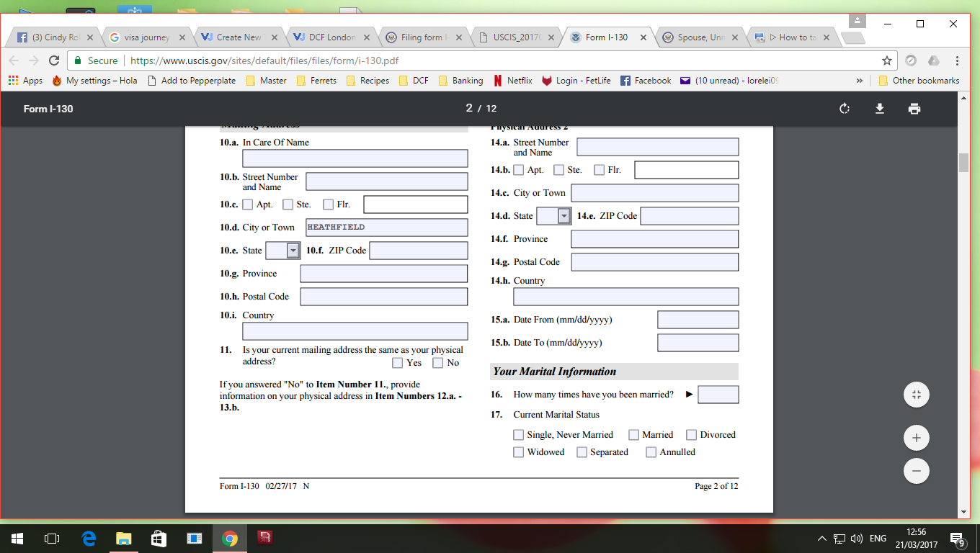
Task: Reload the current page
Action: 54,60
